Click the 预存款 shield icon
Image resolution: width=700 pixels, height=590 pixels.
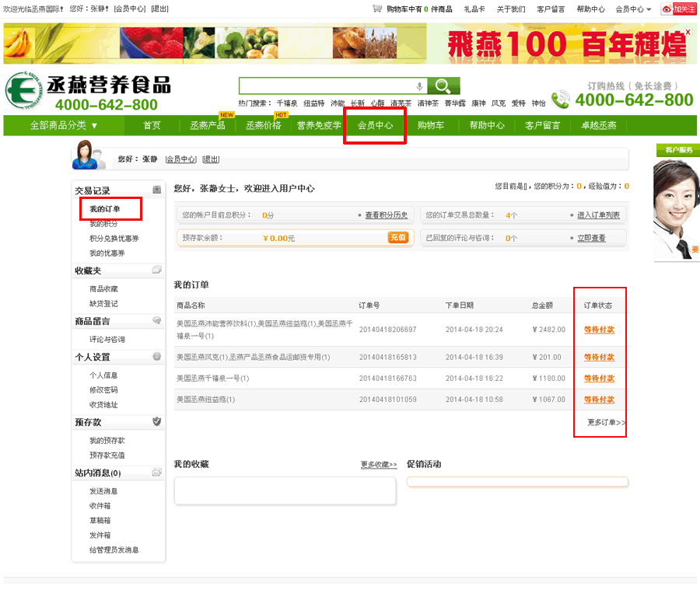tap(156, 421)
